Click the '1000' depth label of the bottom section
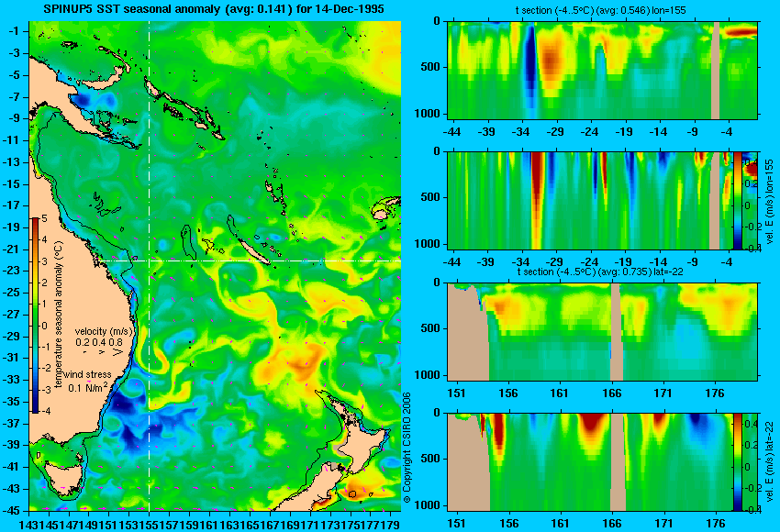Image resolution: width=780 pixels, height=532 pixels. 428,505
